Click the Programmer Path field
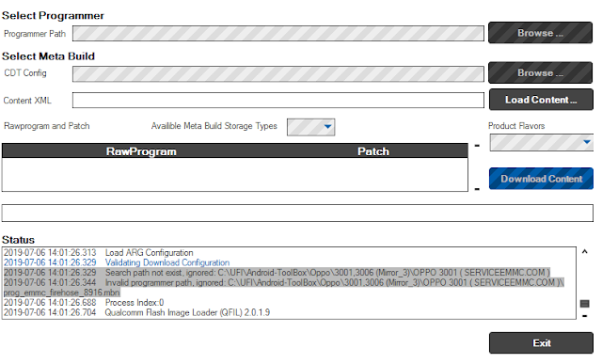 278,34
